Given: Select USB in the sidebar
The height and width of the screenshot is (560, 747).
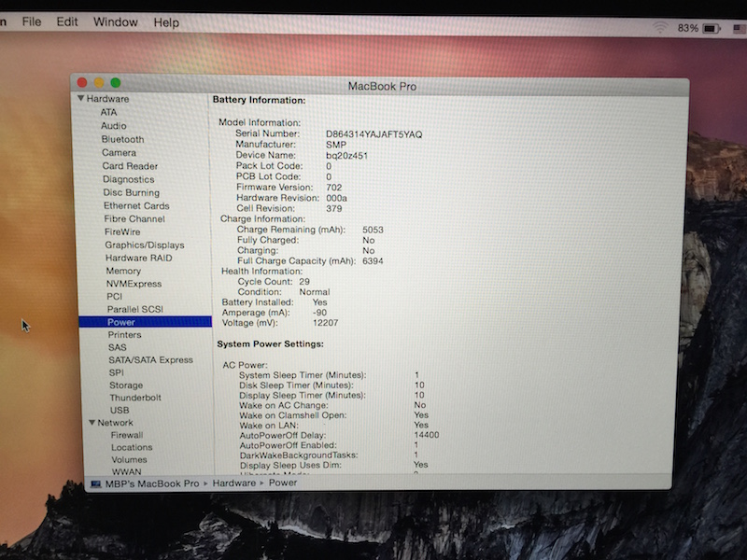Looking at the screenshot, I should pyautogui.click(x=120, y=410).
